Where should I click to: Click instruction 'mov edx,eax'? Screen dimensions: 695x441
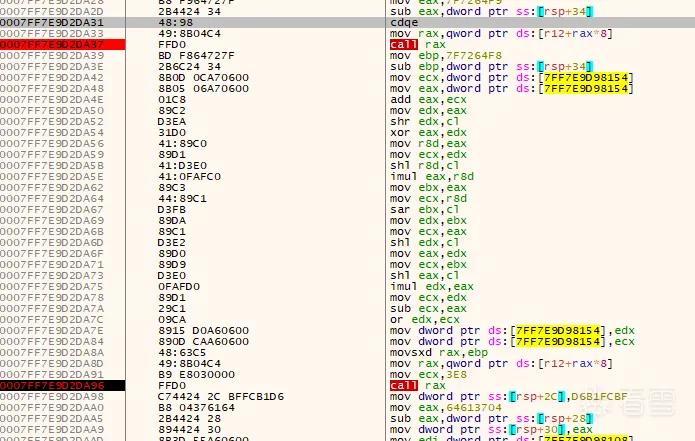pos(428,110)
